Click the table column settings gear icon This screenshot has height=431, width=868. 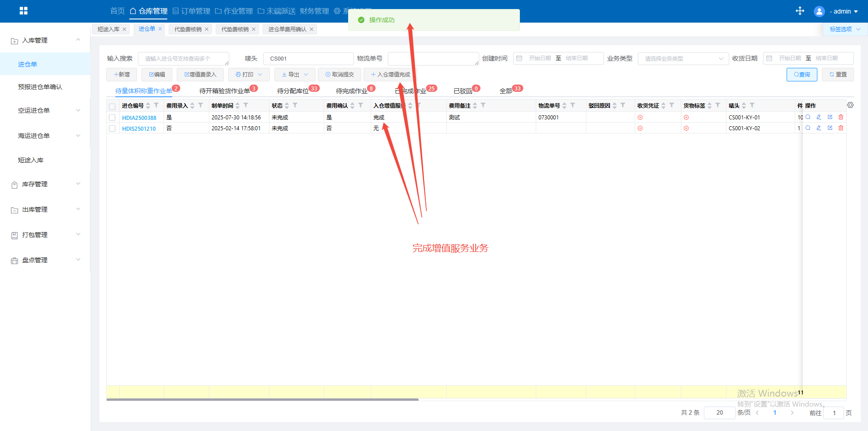[x=850, y=105]
